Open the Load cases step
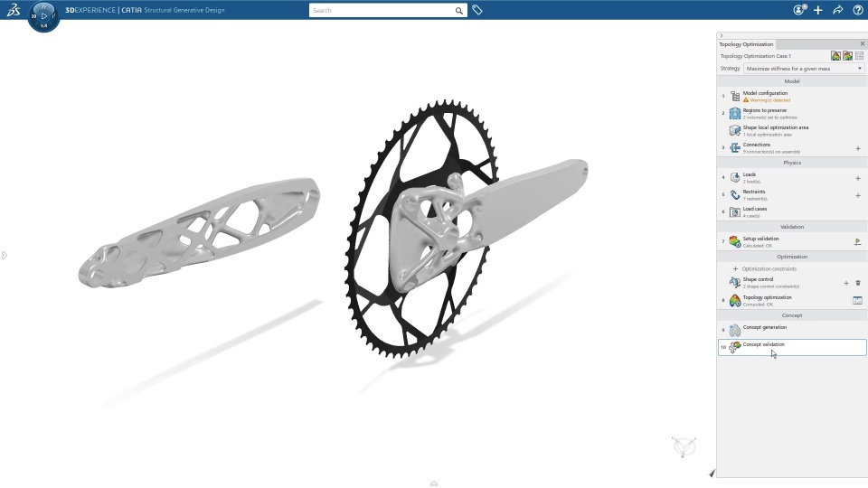The image size is (868, 488). click(792, 211)
